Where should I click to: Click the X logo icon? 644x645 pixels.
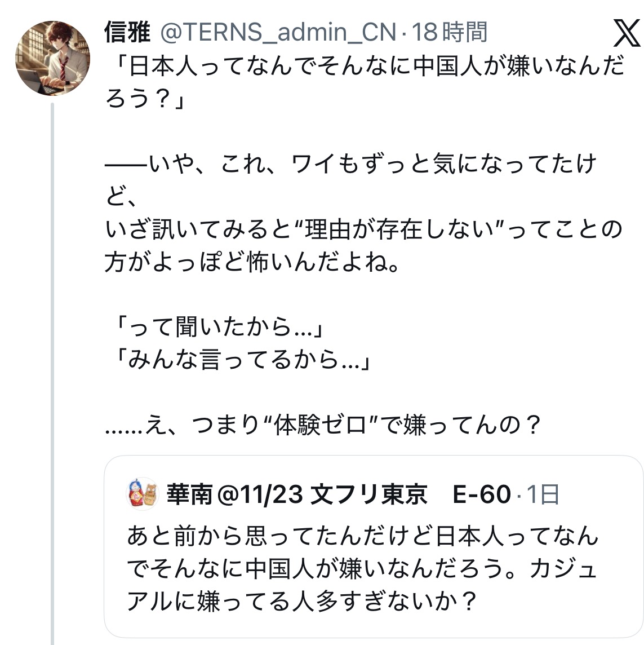[x=626, y=35]
